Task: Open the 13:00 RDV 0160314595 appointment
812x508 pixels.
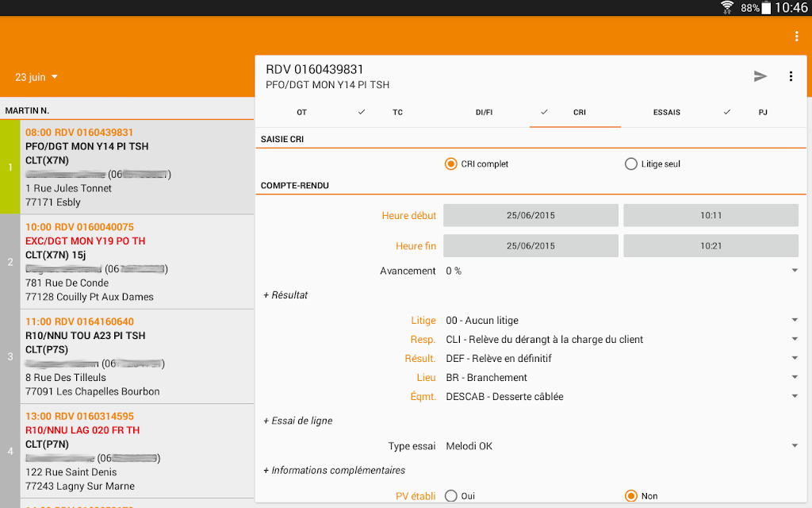Action: (127, 451)
